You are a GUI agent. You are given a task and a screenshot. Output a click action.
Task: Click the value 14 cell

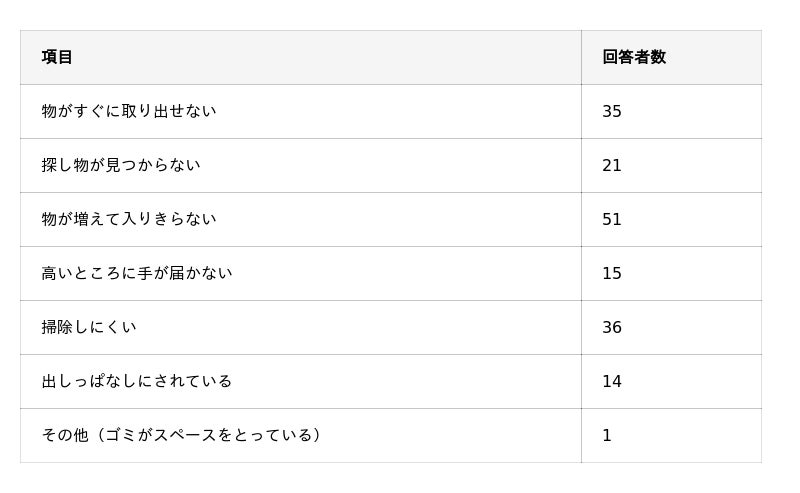tap(612, 381)
